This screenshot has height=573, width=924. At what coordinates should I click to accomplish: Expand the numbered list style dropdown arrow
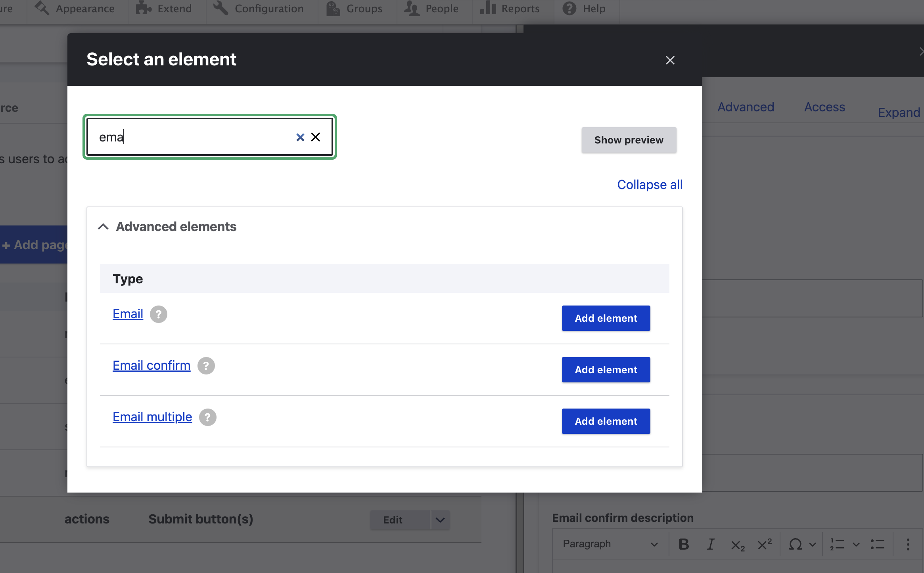(856, 544)
